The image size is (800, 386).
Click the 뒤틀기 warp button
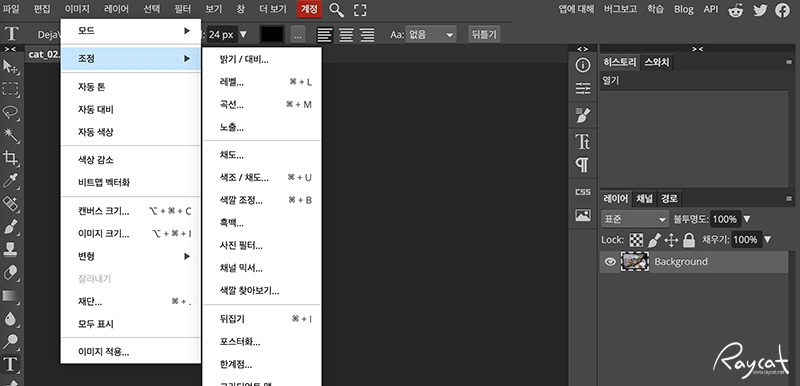(x=484, y=35)
